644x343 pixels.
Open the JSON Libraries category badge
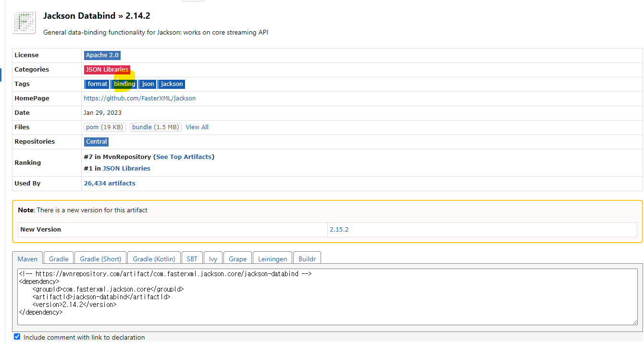coord(107,70)
